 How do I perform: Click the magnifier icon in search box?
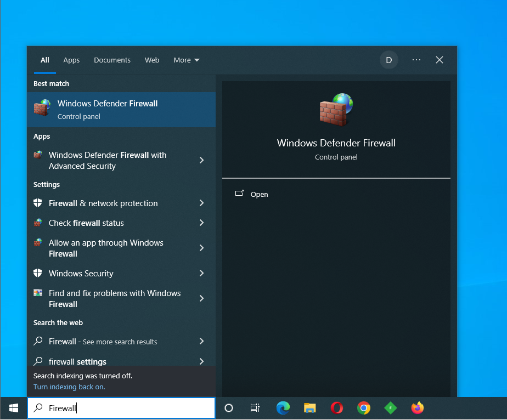click(x=38, y=408)
